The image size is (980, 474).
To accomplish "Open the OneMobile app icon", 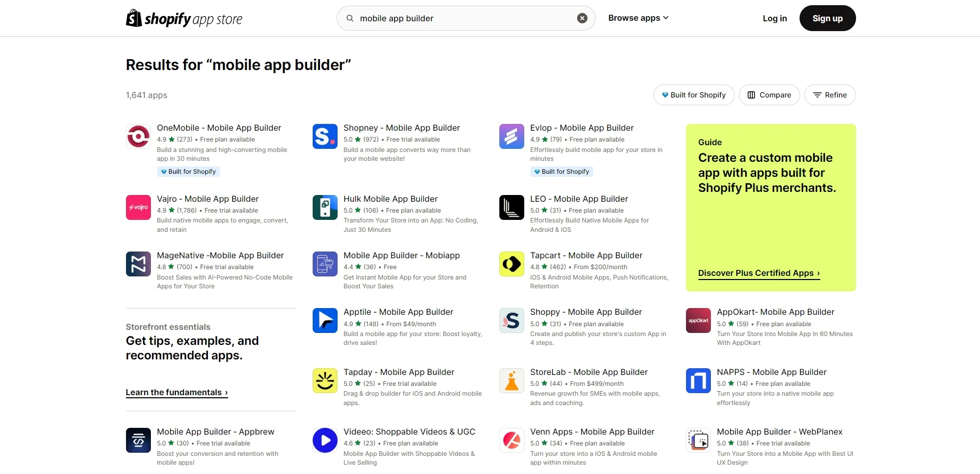I will tap(138, 136).
